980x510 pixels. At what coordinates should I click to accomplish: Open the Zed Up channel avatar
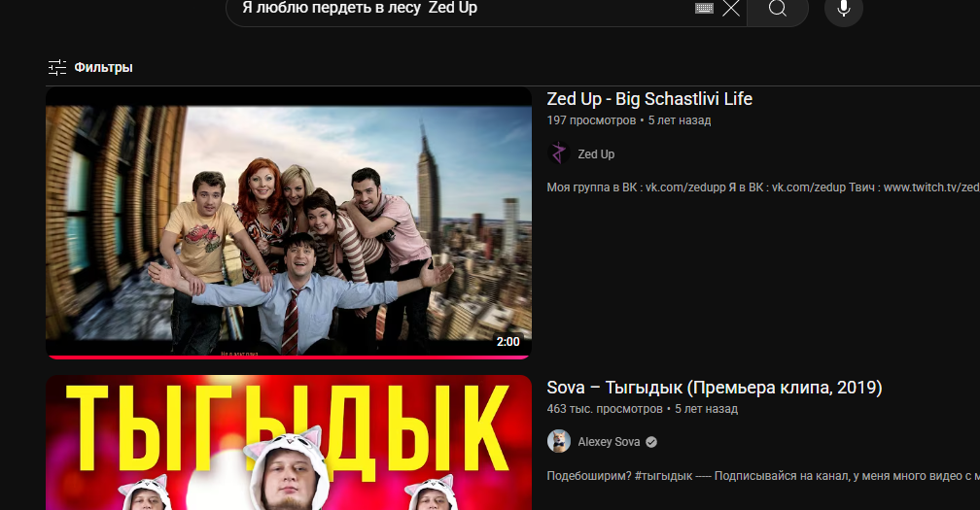pyautogui.click(x=559, y=153)
